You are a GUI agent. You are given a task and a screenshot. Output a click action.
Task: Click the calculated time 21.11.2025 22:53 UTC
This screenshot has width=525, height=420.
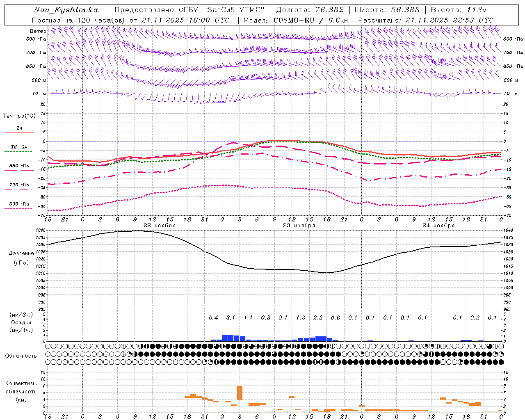(x=449, y=20)
